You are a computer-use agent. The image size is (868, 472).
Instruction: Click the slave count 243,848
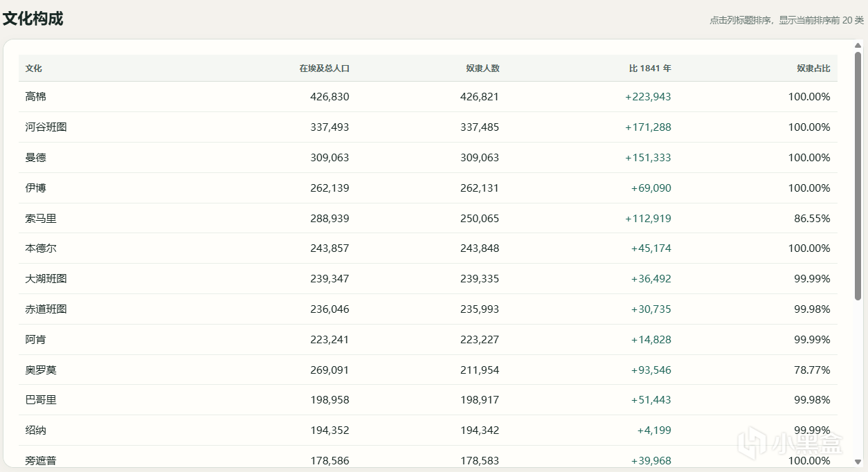pos(480,248)
